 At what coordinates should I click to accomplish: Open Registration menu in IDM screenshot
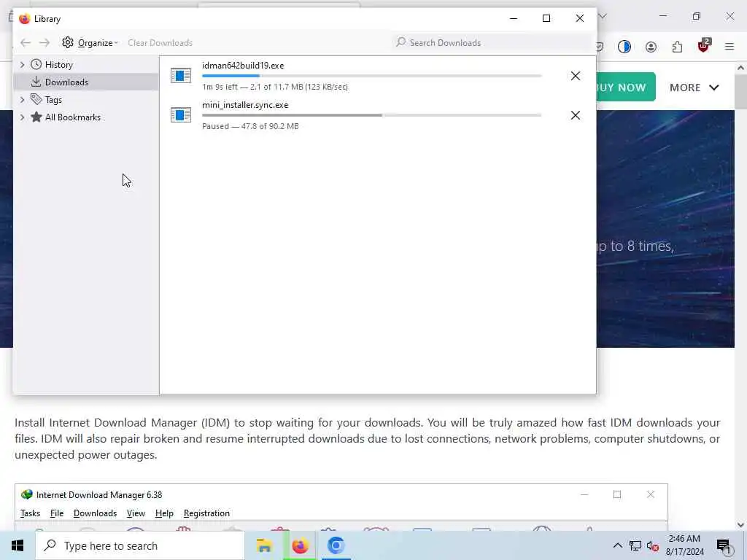pyautogui.click(x=206, y=513)
